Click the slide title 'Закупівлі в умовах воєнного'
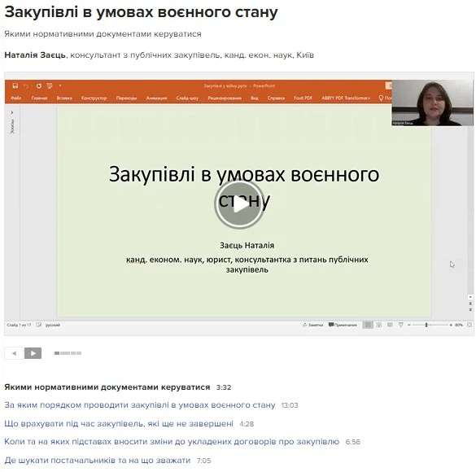Viewport: 476px width, 472px height. click(x=244, y=174)
